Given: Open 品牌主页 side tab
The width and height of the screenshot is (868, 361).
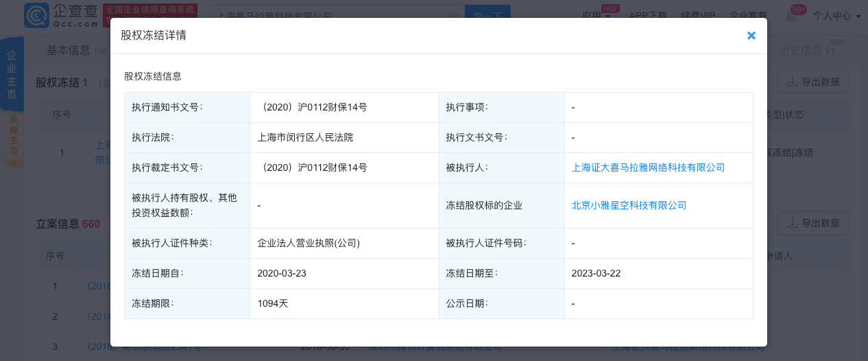Looking at the screenshot, I should [13, 141].
